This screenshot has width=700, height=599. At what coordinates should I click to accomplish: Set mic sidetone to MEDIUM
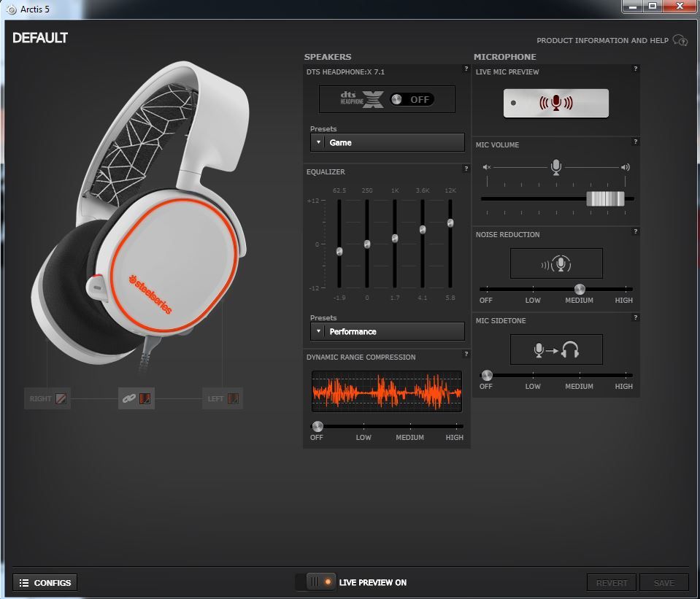579,387
